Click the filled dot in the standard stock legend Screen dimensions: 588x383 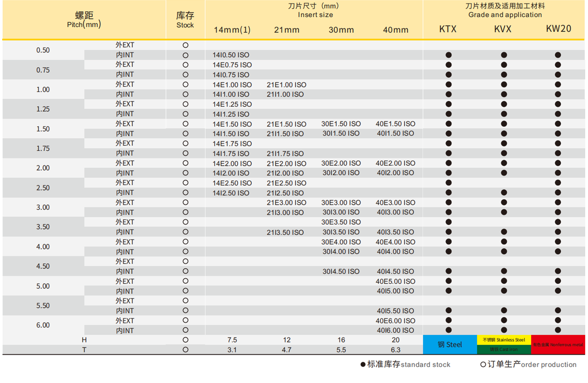click(x=363, y=365)
